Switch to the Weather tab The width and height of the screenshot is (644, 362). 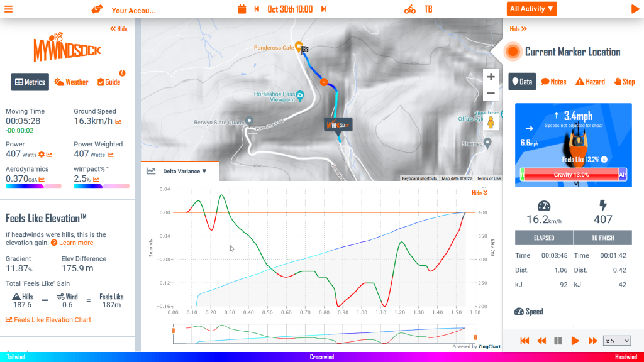coord(71,82)
